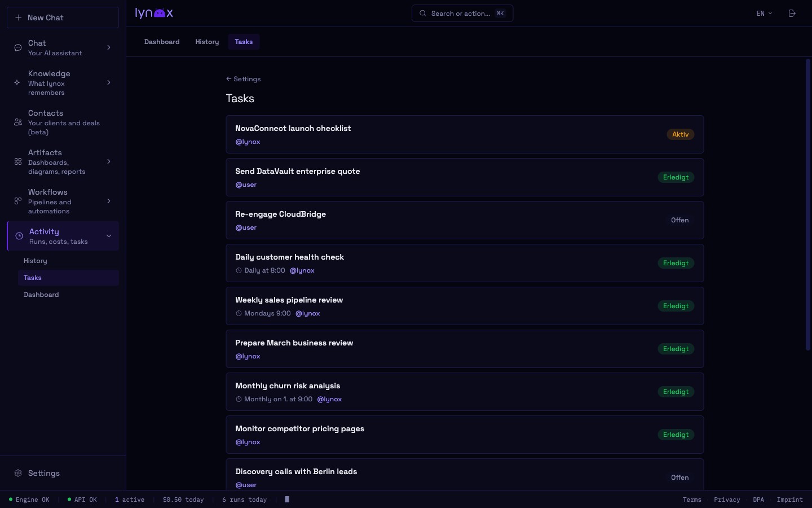The height and width of the screenshot is (508, 812).
Task: Open the Chat assistant from the sidebar
Action: (x=18, y=47)
